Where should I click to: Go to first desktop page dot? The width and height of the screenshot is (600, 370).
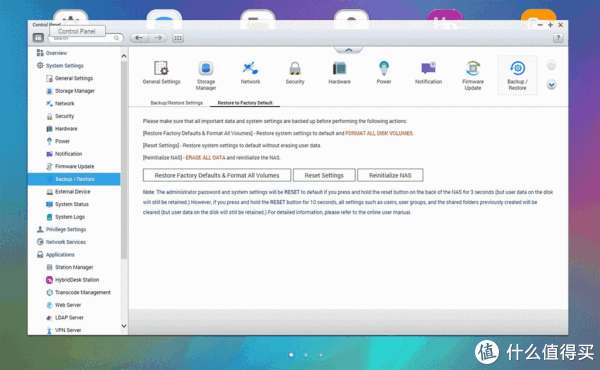pyautogui.click(x=291, y=355)
